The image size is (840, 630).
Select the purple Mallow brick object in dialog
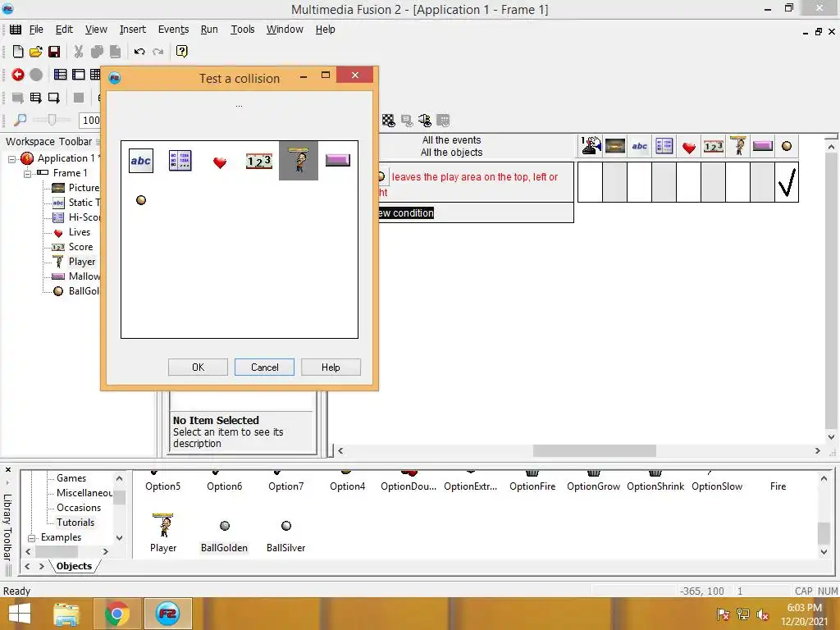point(337,160)
